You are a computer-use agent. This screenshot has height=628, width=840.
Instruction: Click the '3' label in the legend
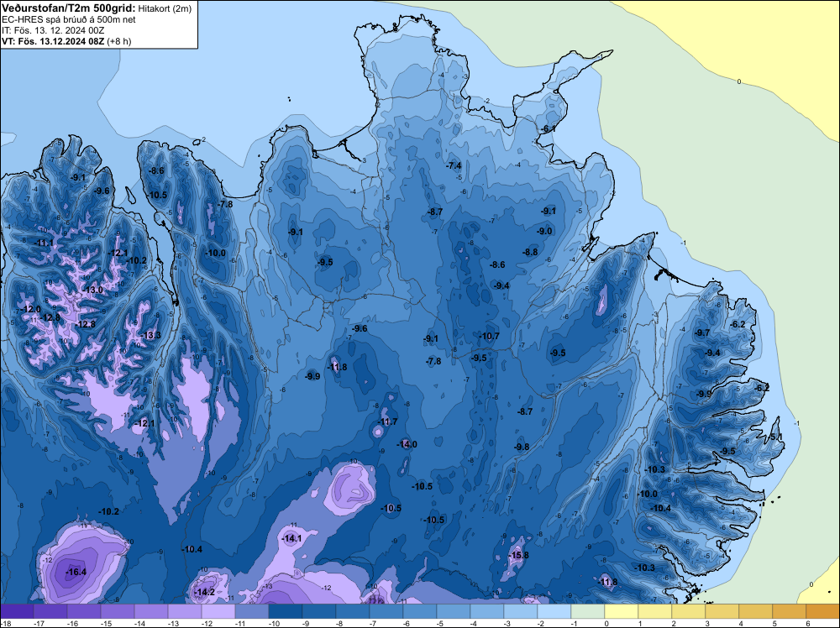point(707,623)
